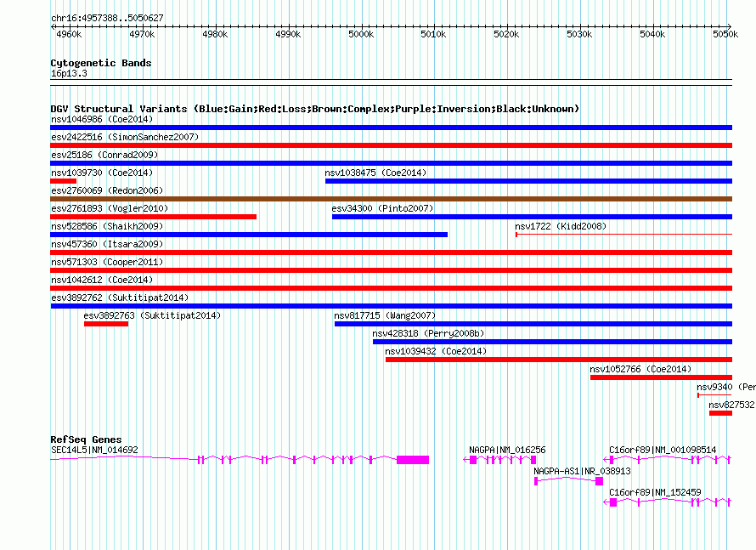
Task: Click the 4960k ruler tick label
Action: [69, 34]
